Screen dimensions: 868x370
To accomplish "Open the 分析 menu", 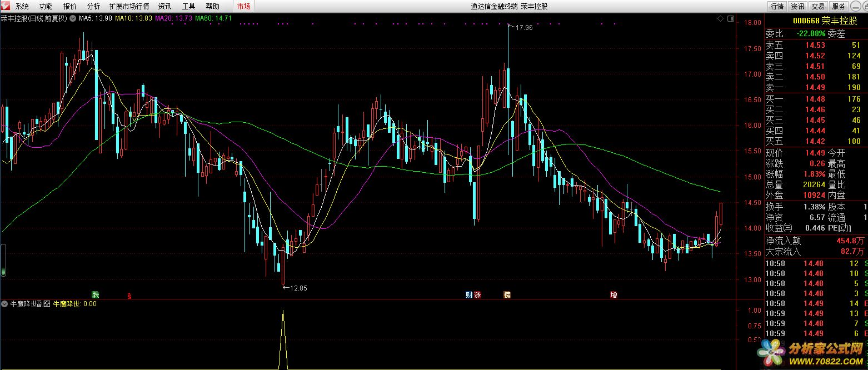I will pyautogui.click(x=94, y=6).
